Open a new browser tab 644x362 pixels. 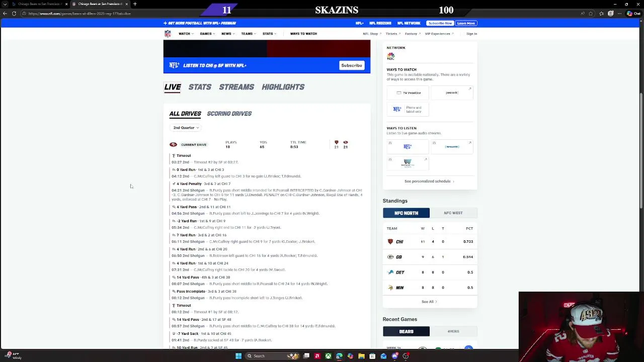click(x=135, y=4)
